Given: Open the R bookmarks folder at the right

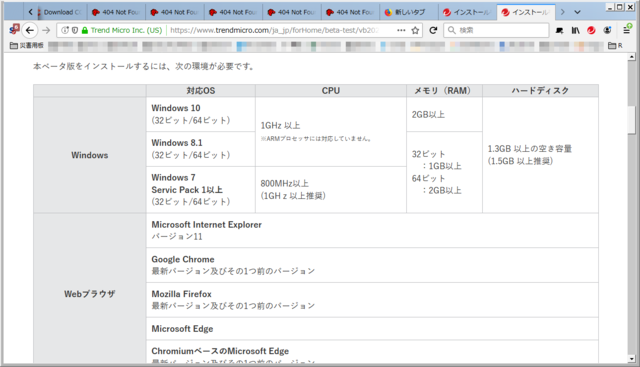Looking at the screenshot, I should point(616,45).
